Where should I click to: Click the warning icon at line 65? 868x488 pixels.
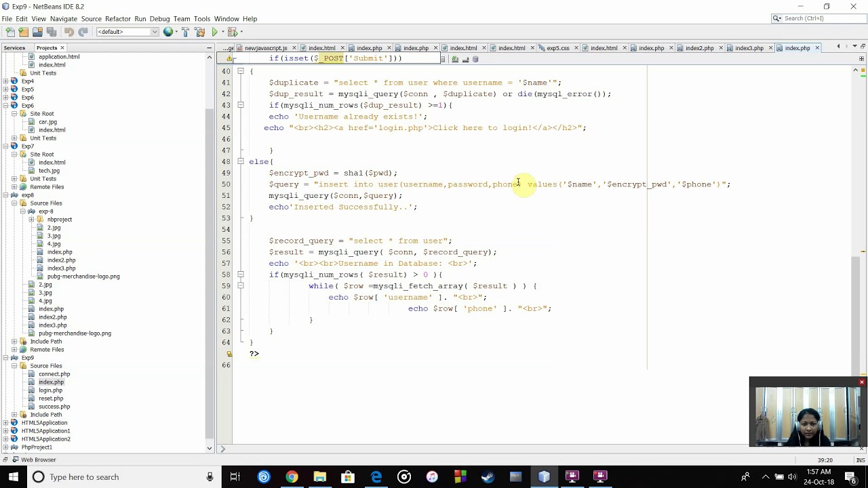click(229, 354)
